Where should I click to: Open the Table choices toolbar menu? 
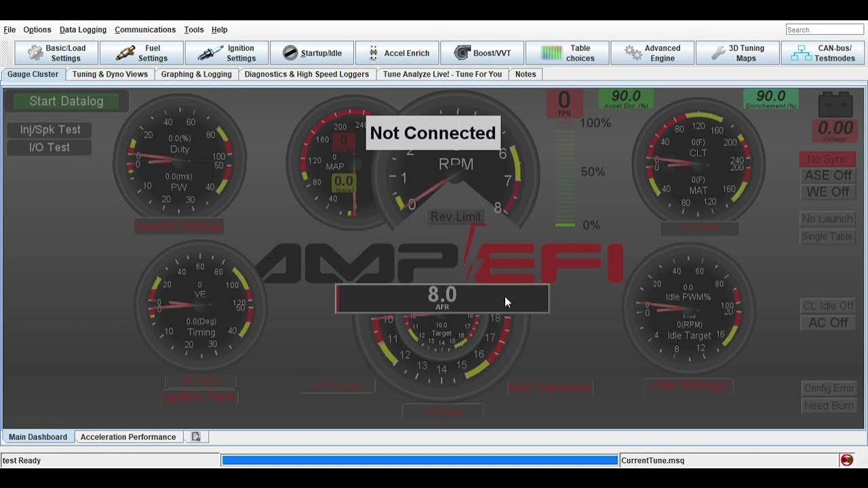point(568,53)
